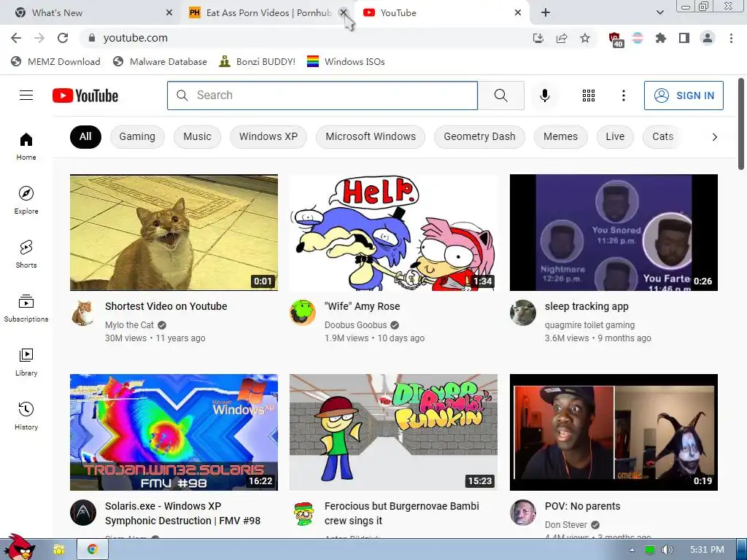The image size is (747, 560).
Task: Open Windows ISOs bookmark
Action: coord(346,61)
